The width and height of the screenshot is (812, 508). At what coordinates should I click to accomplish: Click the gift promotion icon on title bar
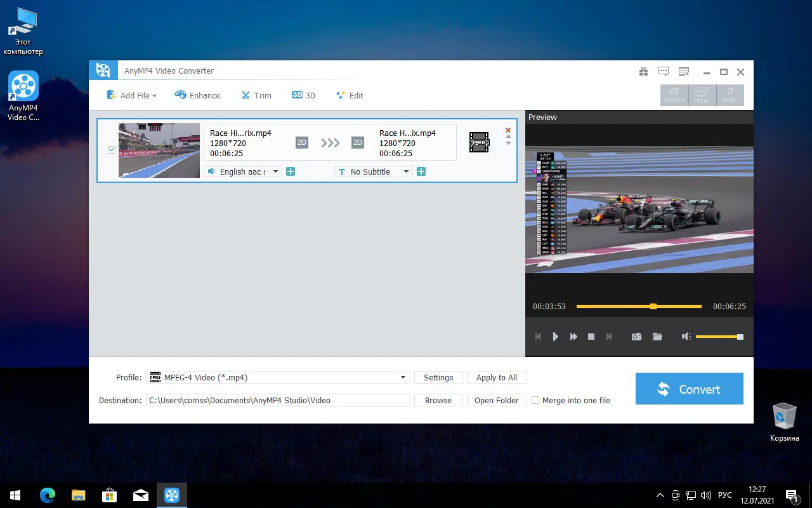tap(643, 71)
